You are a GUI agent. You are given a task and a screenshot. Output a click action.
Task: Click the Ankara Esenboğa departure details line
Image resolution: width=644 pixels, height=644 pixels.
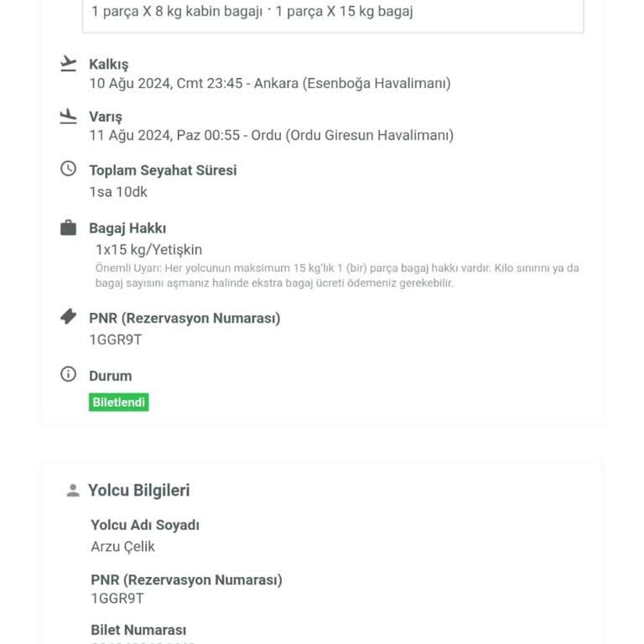click(270, 83)
